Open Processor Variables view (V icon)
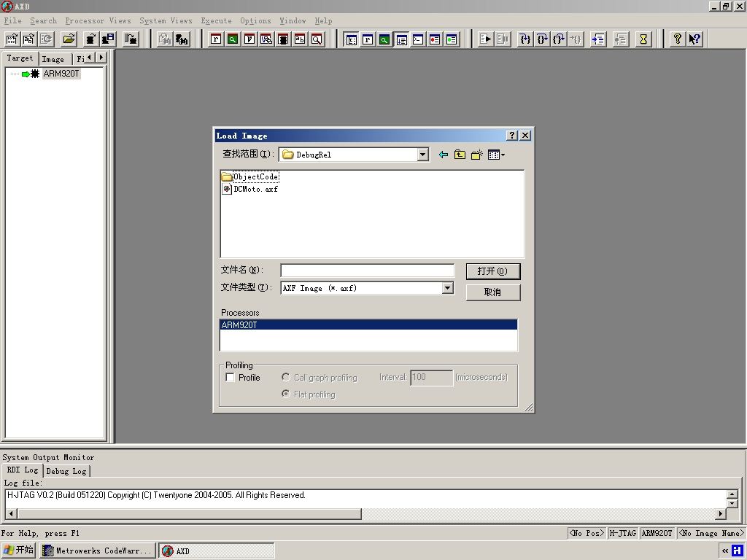The image size is (747, 560). tap(249, 39)
